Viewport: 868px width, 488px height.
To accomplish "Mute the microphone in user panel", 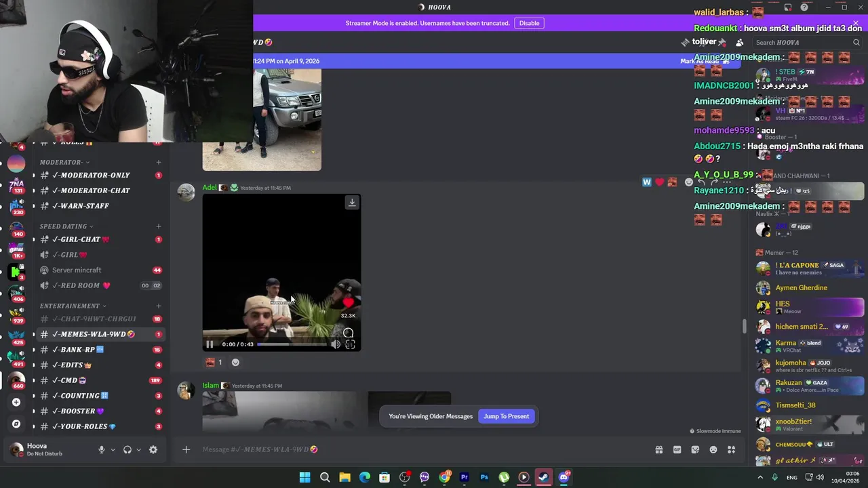I will click(x=101, y=449).
